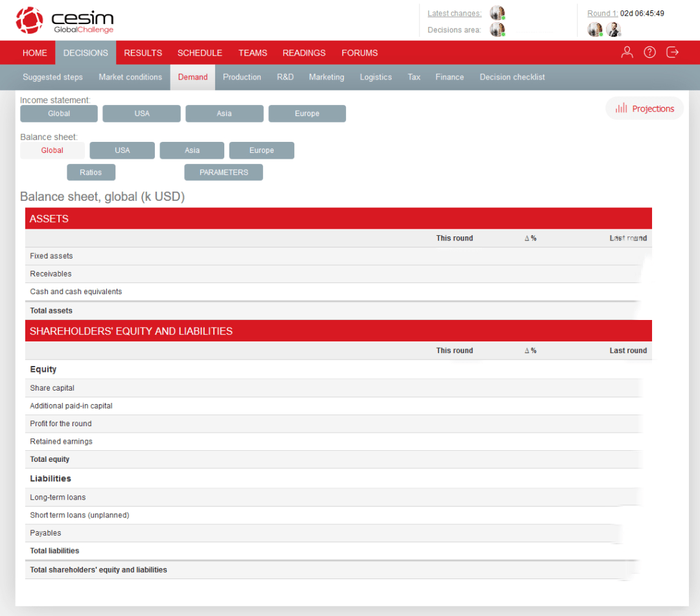Open the help question mark icon

[x=649, y=52]
